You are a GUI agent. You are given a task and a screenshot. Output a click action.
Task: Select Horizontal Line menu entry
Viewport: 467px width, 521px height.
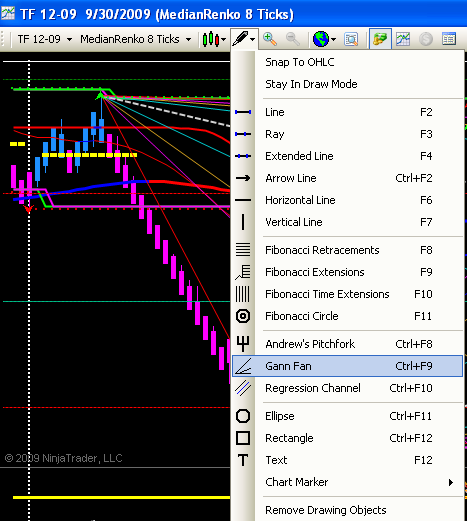(x=347, y=200)
